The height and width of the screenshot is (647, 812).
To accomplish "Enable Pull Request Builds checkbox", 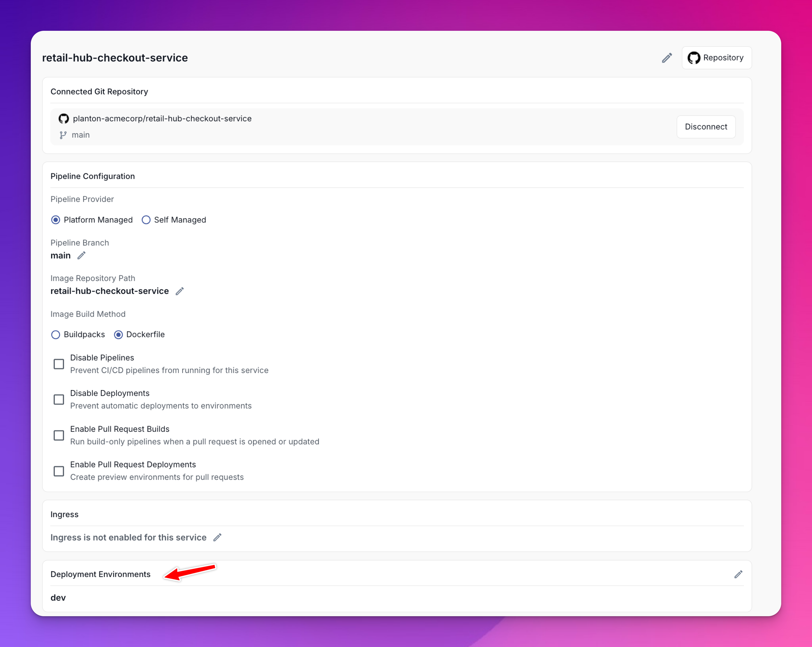I will [59, 435].
